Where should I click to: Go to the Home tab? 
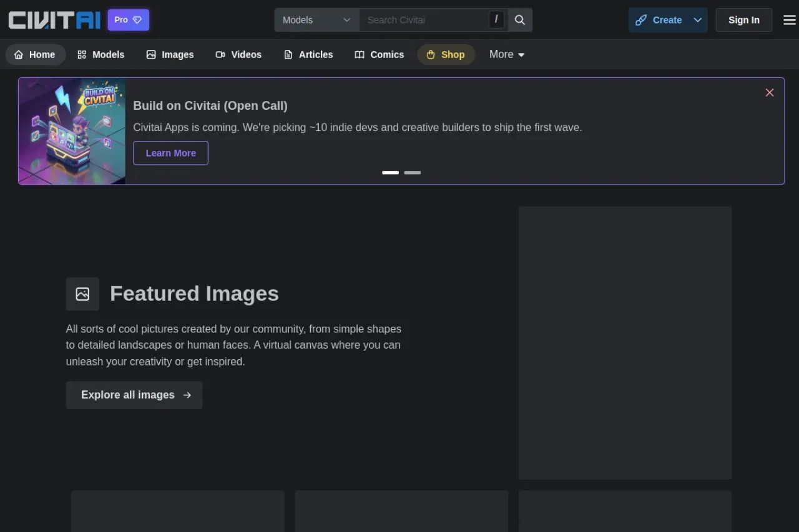(x=36, y=55)
